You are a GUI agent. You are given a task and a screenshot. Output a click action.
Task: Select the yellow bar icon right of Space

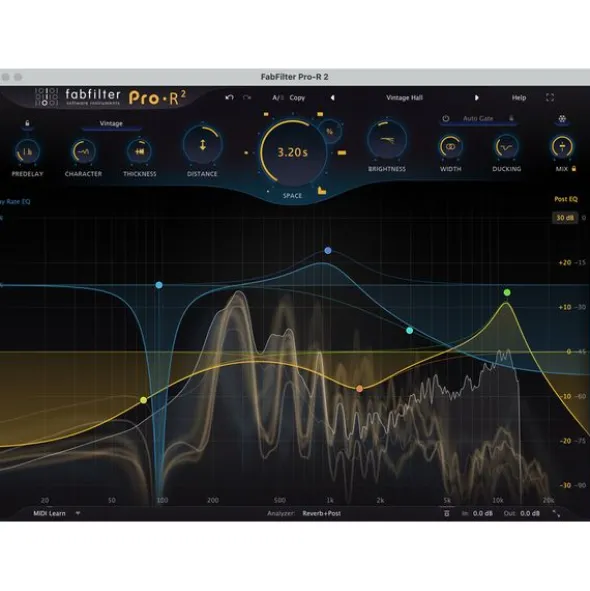tap(342, 153)
